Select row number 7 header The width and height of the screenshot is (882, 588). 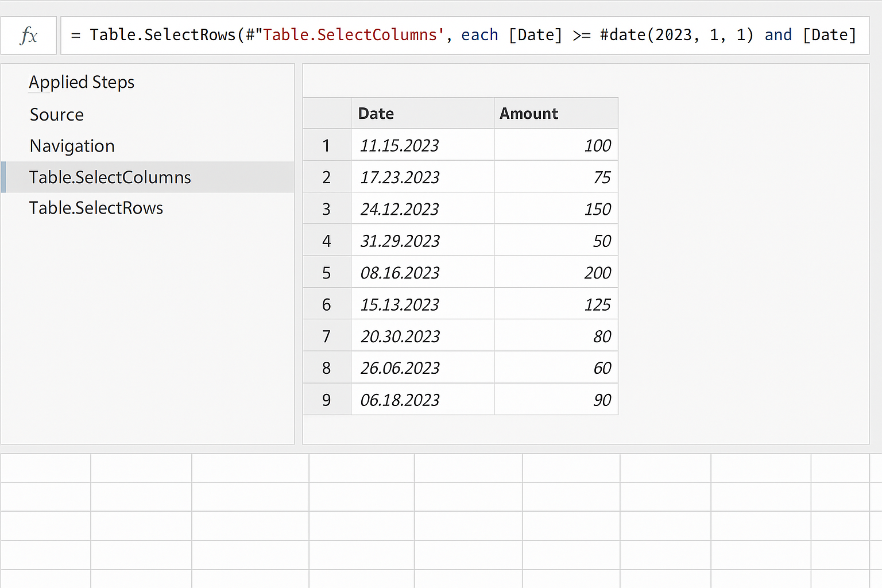(x=327, y=335)
